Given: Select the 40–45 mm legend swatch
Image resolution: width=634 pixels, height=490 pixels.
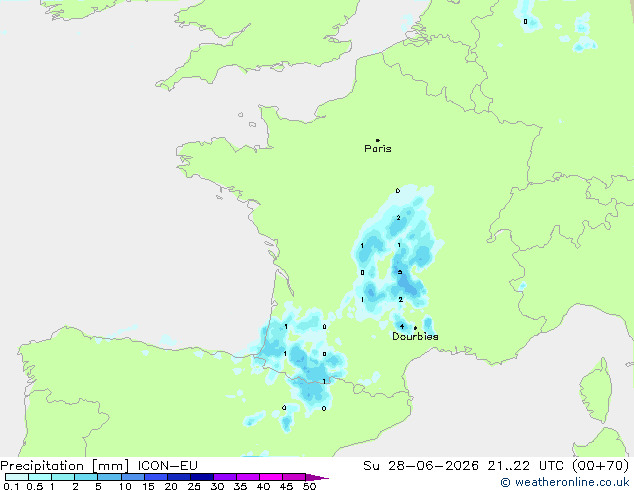Looking at the screenshot, I should click(271, 477).
